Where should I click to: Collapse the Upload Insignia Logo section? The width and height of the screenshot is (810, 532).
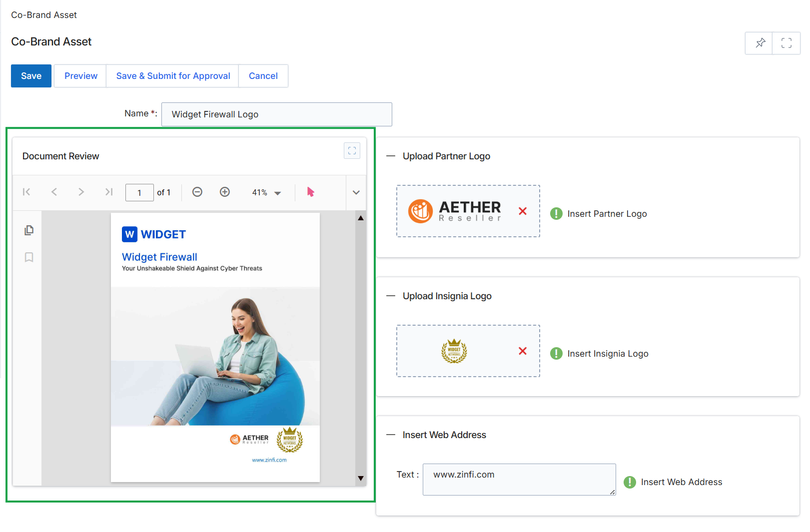point(391,296)
